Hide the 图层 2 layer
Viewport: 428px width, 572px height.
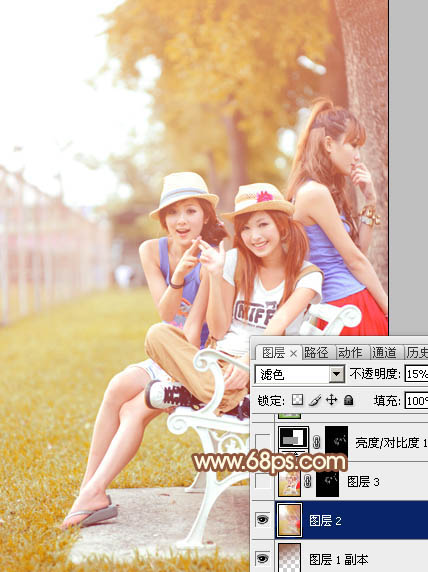pyautogui.click(x=262, y=519)
